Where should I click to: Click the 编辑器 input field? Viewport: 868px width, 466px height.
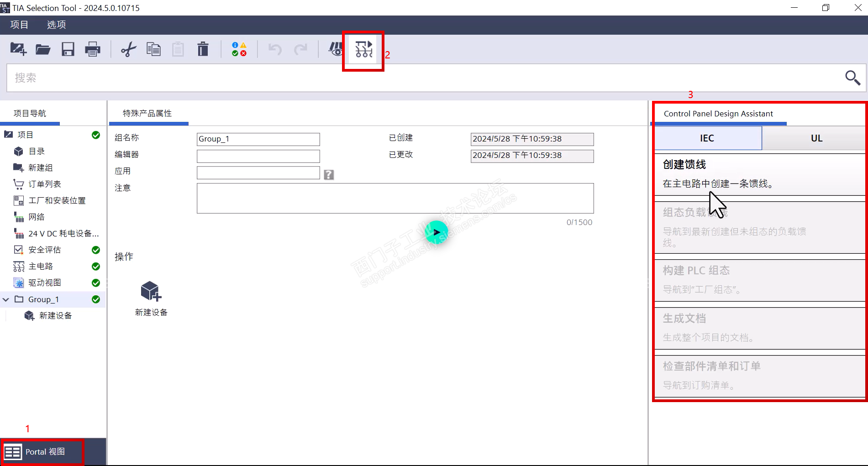(258, 156)
